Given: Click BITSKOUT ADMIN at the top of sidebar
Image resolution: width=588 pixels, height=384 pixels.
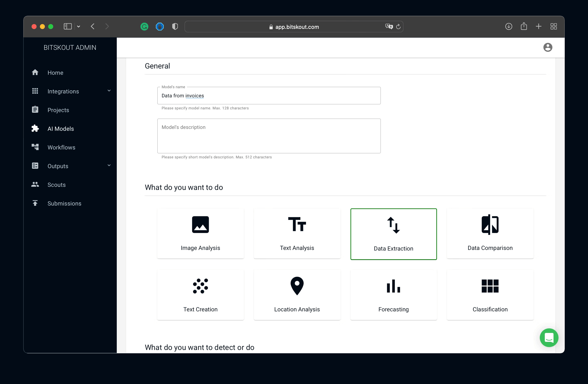Looking at the screenshot, I should 70,47.
